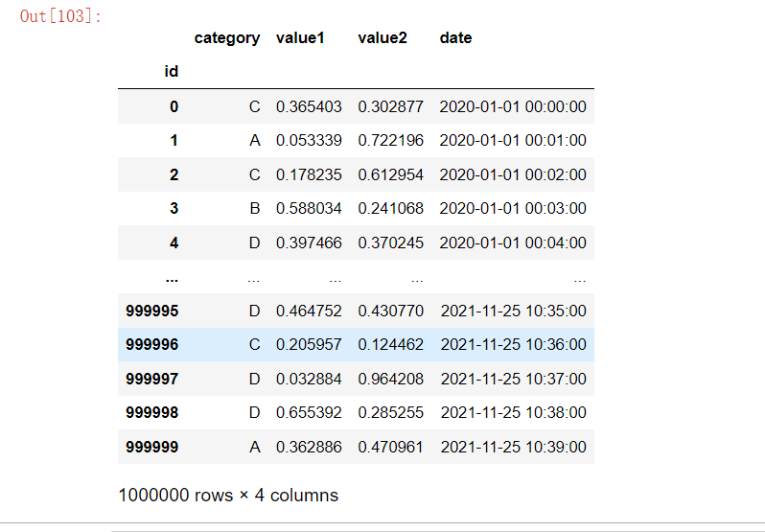Click date cell 2020-01-01 00:04:00
Image resolution: width=765 pixels, height=532 pixels.
point(513,243)
